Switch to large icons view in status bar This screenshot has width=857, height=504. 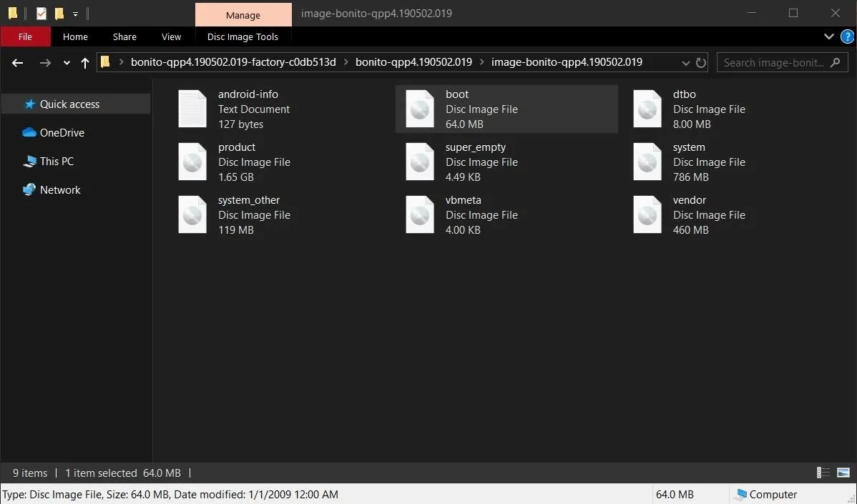(843, 473)
